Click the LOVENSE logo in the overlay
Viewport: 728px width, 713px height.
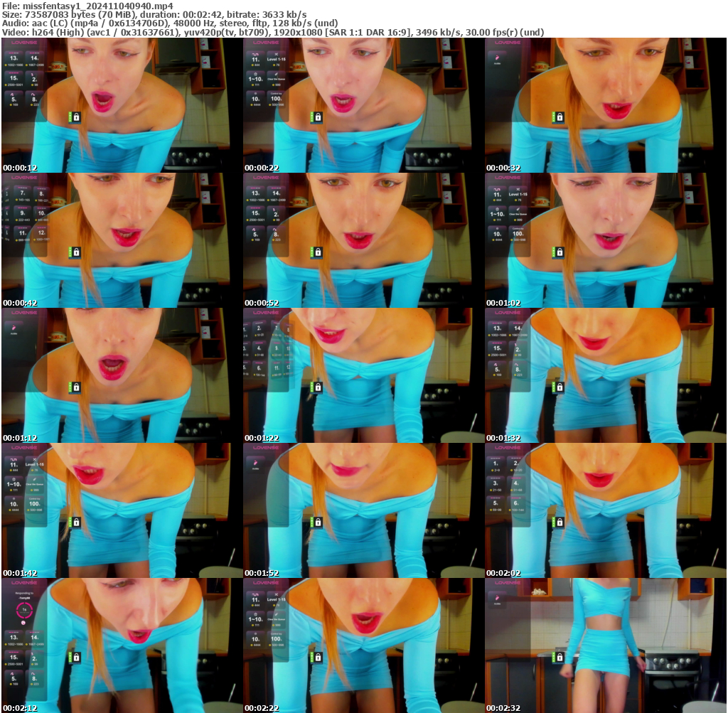point(24,42)
